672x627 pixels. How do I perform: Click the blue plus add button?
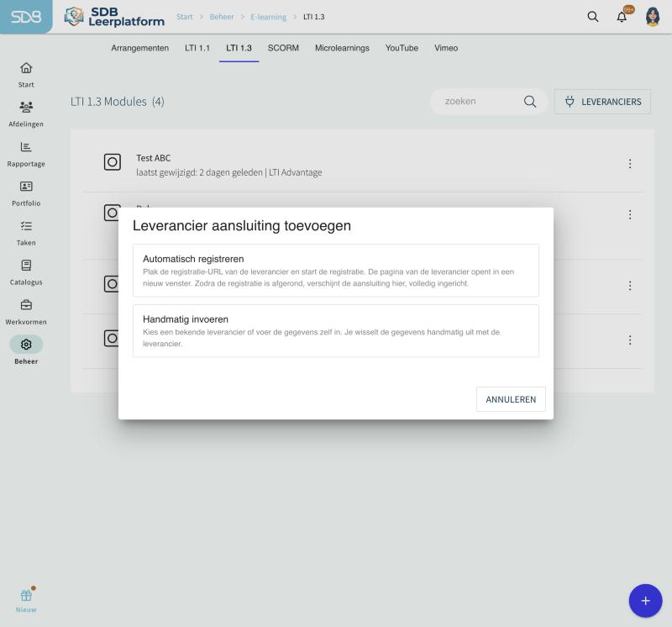[x=645, y=601]
